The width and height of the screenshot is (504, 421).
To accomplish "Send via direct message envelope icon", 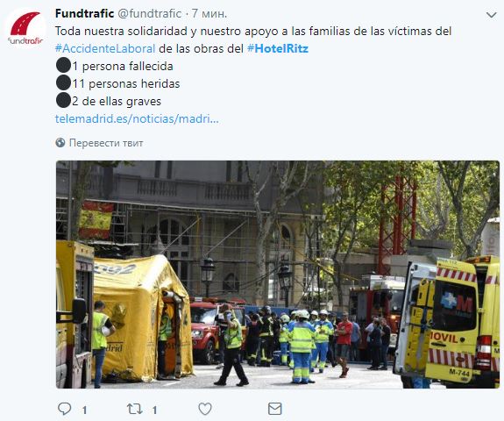I will click(x=275, y=409).
